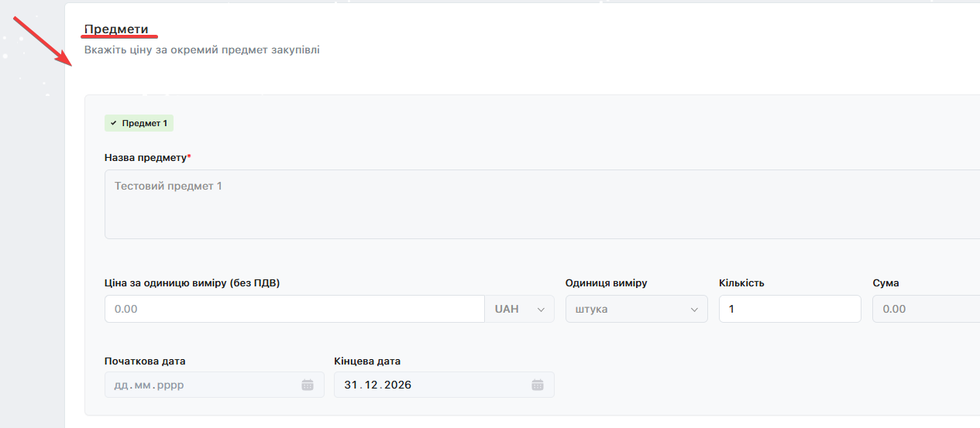980x428 pixels.
Task: Open calendar picker for Початкова дата
Action: [x=308, y=385]
